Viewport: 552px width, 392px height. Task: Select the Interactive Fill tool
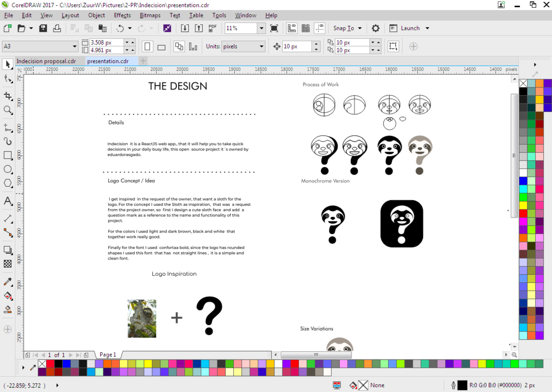click(x=7, y=295)
